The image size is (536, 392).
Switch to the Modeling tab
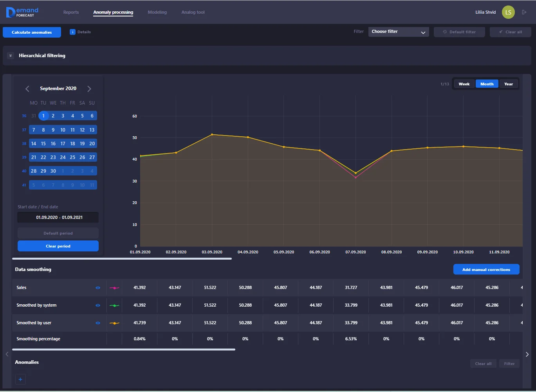[x=157, y=12]
